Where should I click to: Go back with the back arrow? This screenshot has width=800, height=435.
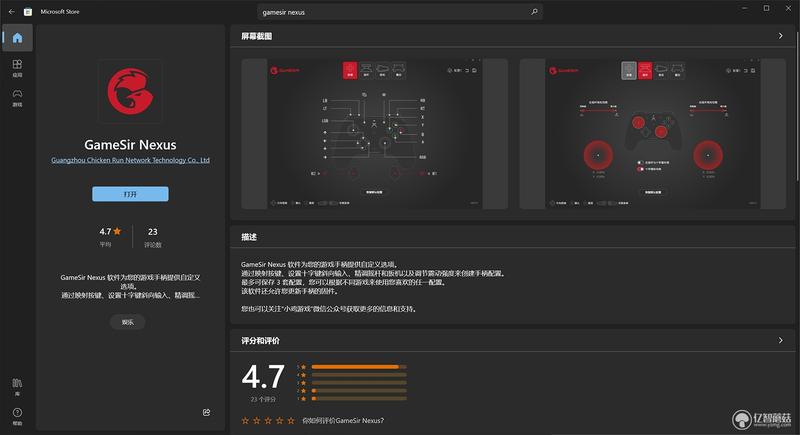click(x=11, y=11)
